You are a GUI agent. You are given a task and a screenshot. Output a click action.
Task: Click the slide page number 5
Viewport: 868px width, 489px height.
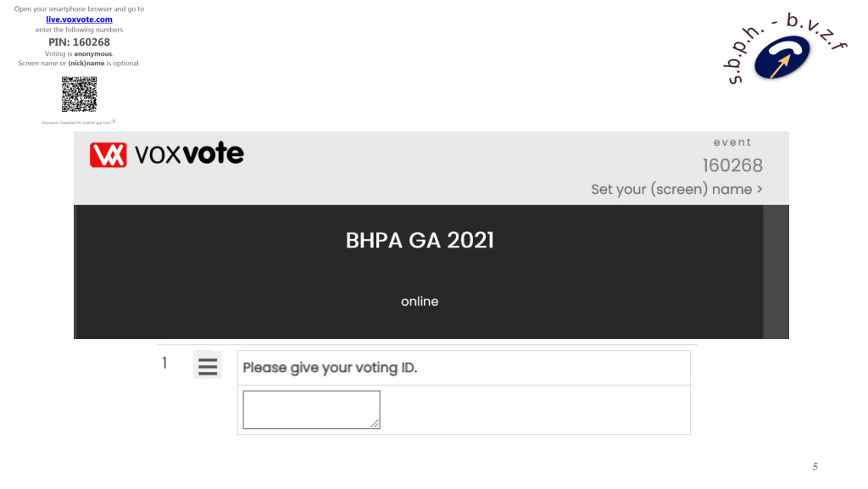tap(815, 467)
